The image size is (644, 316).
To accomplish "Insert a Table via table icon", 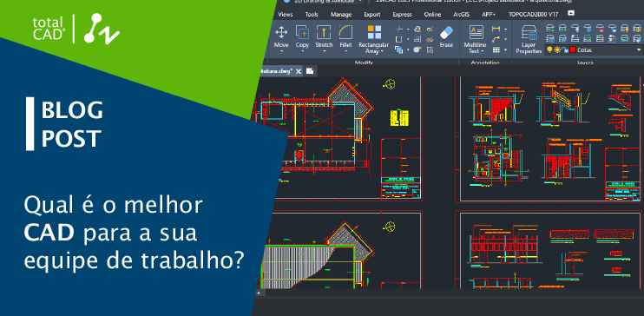I will 496,50.
